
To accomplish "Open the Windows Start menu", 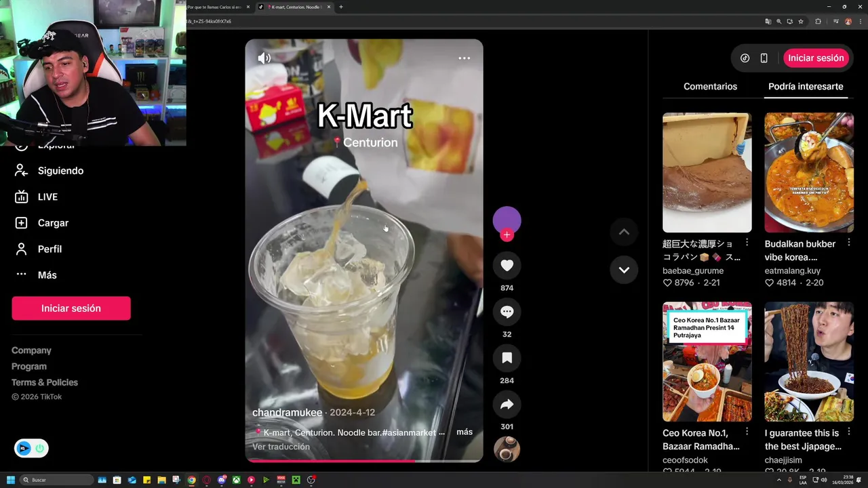I will [11, 480].
